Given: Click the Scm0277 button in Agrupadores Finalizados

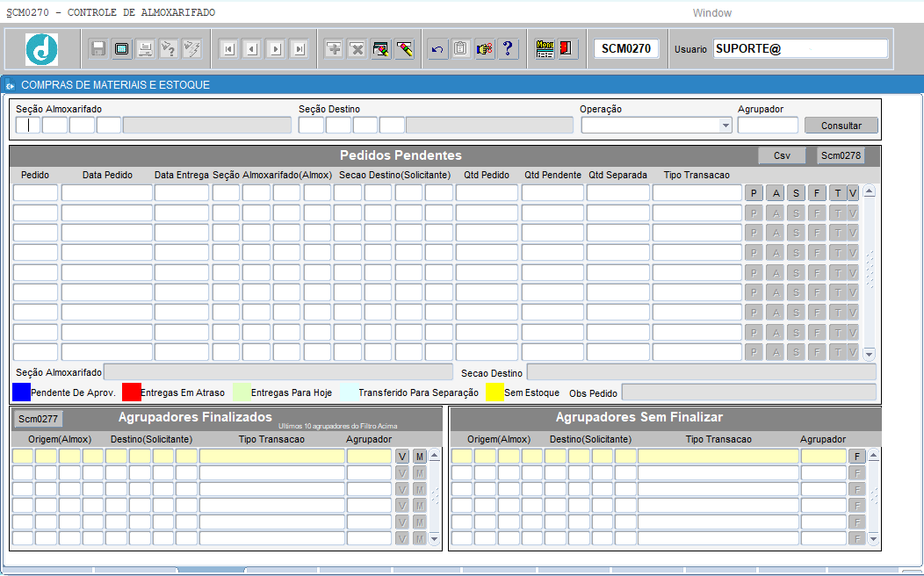Looking at the screenshot, I should click(38, 419).
